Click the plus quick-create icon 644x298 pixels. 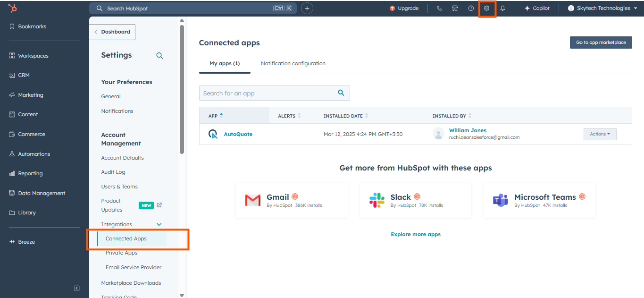(x=307, y=9)
